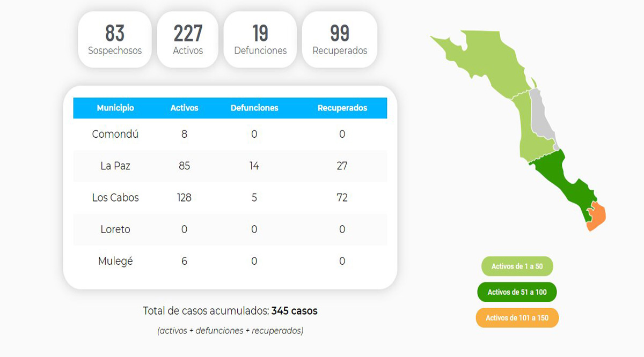Select the Mulegé row name
The image size is (644, 357).
click(x=115, y=261)
